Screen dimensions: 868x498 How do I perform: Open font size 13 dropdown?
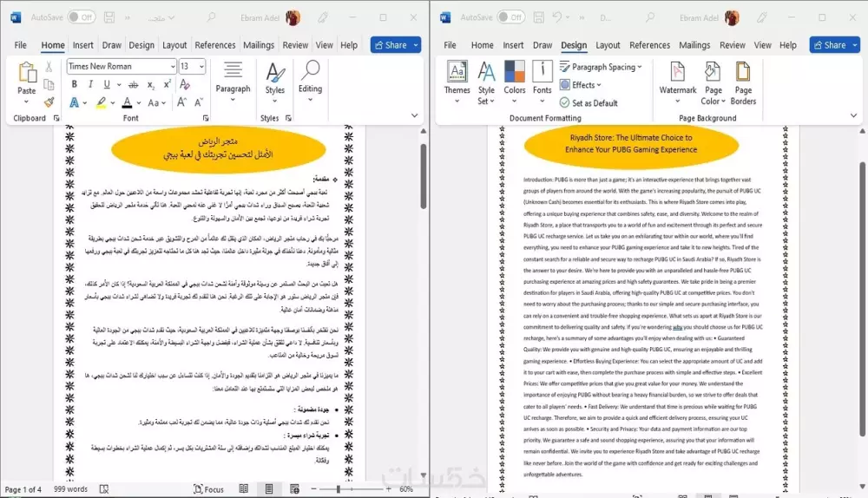tap(201, 67)
